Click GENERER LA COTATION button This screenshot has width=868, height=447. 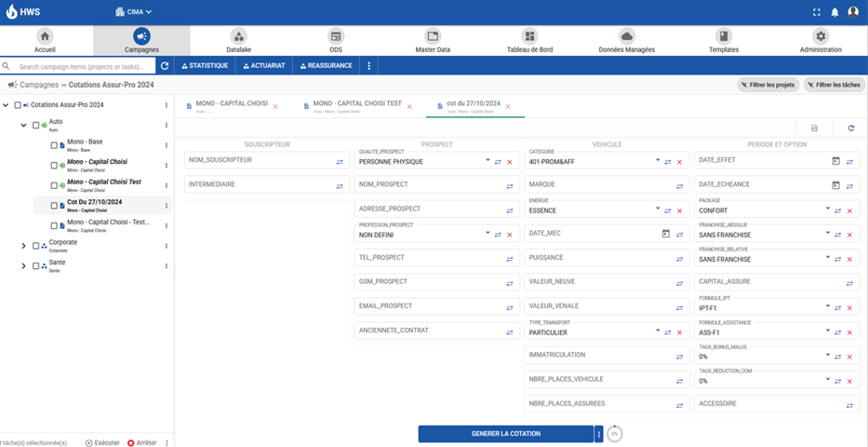[x=505, y=434]
